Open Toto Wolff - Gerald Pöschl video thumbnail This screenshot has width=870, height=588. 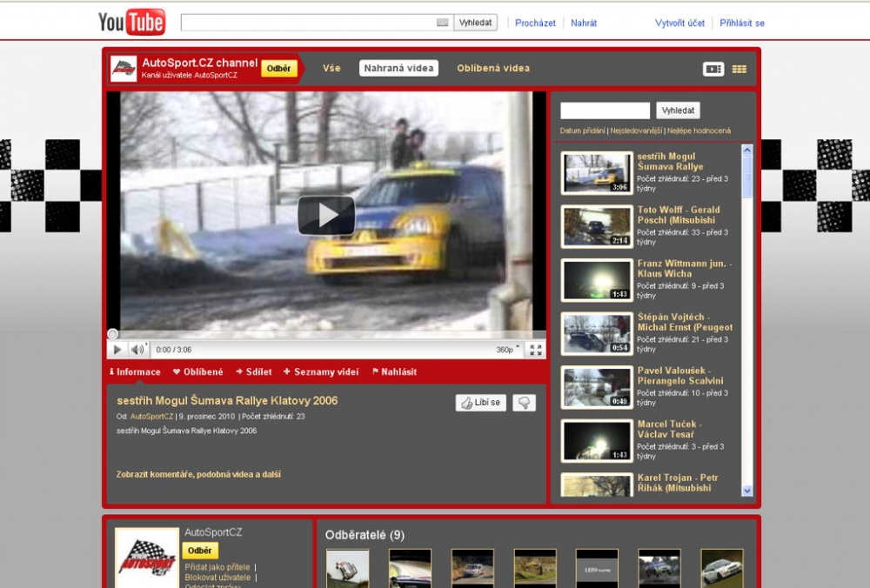[597, 226]
